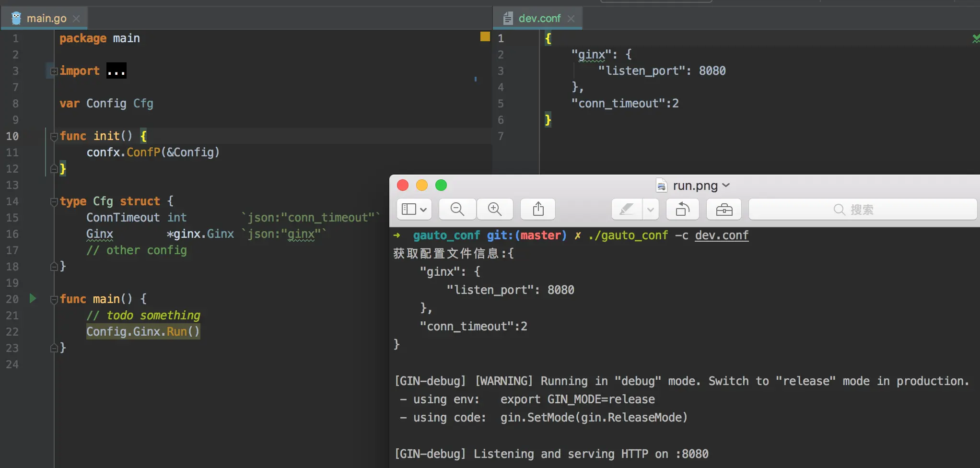The image size is (980, 468).
Task: Place cursor on "package main" line
Action: click(x=100, y=38)
